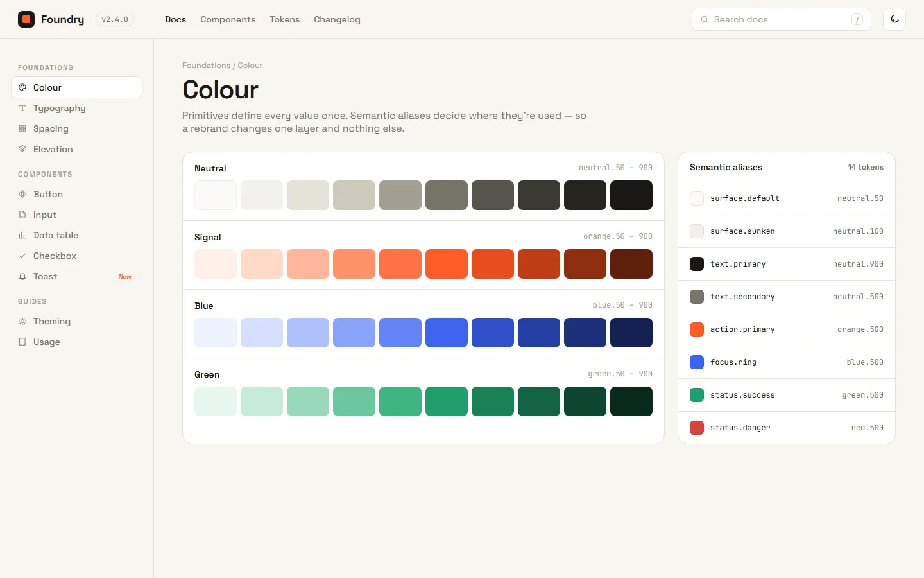Viewport: 924px width, 578px height.
Task: Click the search magnifier icon
Action: 705,19
